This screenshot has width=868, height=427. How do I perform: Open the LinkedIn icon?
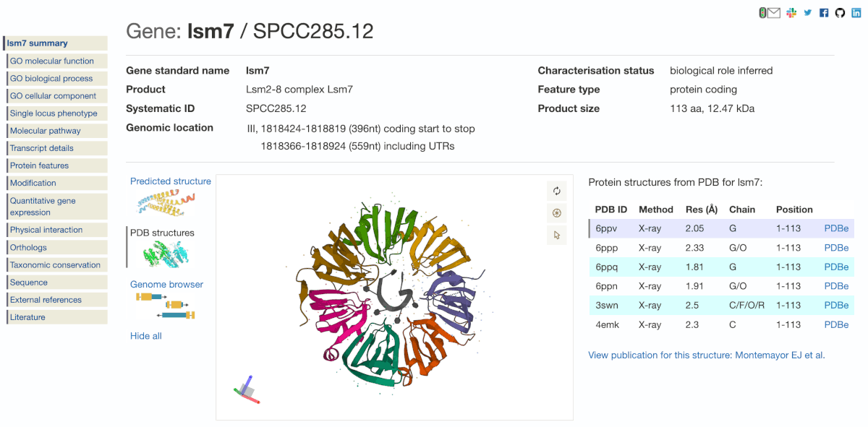(x=856, y=13)
